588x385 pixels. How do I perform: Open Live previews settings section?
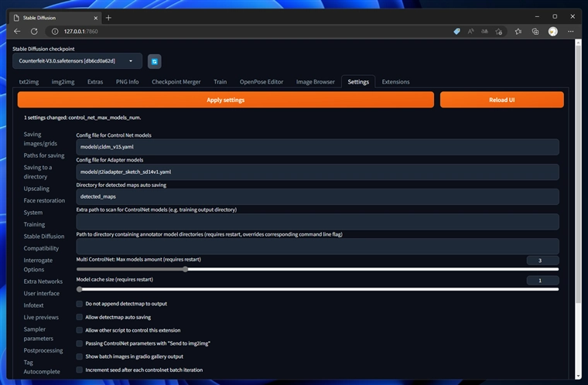click(x=41, y=317)
